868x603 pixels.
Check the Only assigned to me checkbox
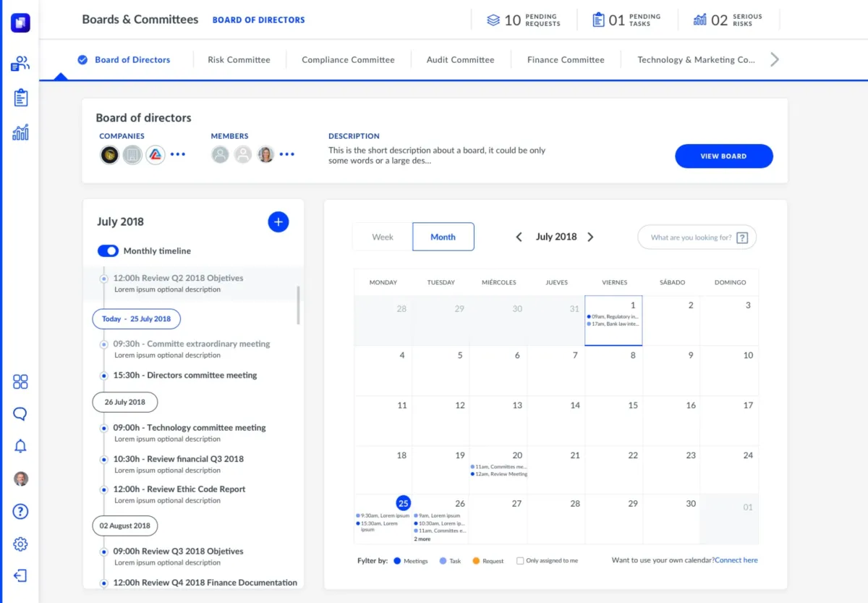pos(520,560)
